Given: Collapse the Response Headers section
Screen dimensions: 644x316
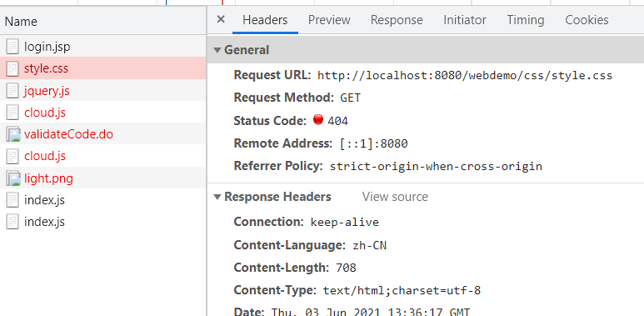Looking at the screenshot, I should pos(217,197).
